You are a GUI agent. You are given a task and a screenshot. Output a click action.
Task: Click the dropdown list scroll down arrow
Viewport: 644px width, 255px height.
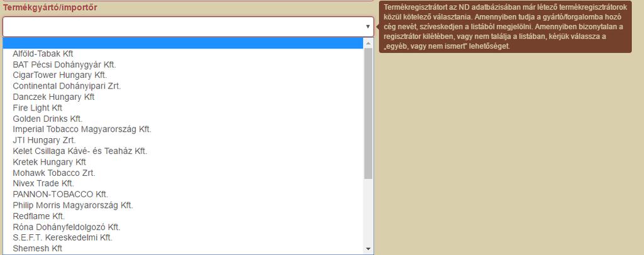coord(368,249)
